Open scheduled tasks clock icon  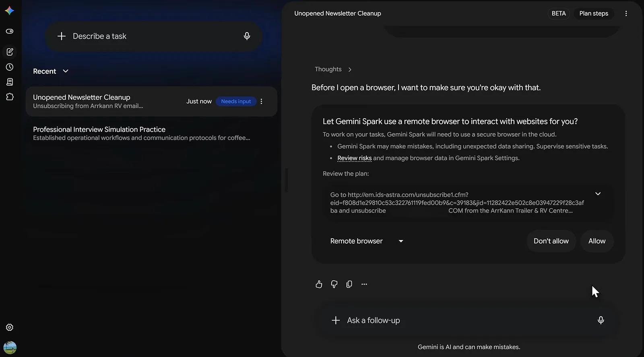pyautogui.click(x=10, y=67)
